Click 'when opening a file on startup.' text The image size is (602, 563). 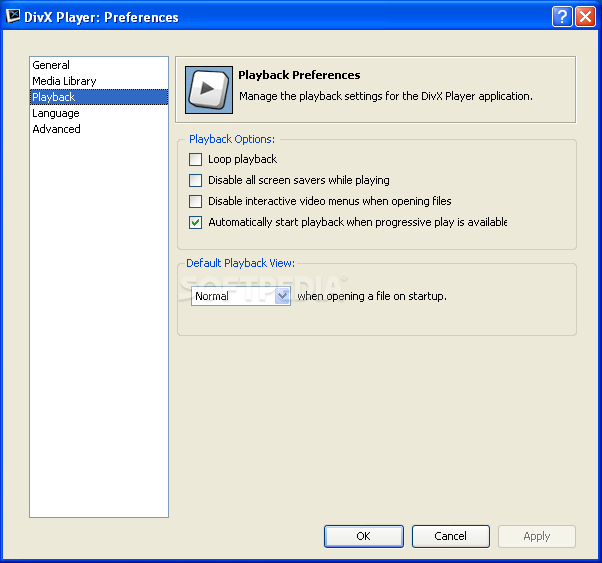point(372,296)
